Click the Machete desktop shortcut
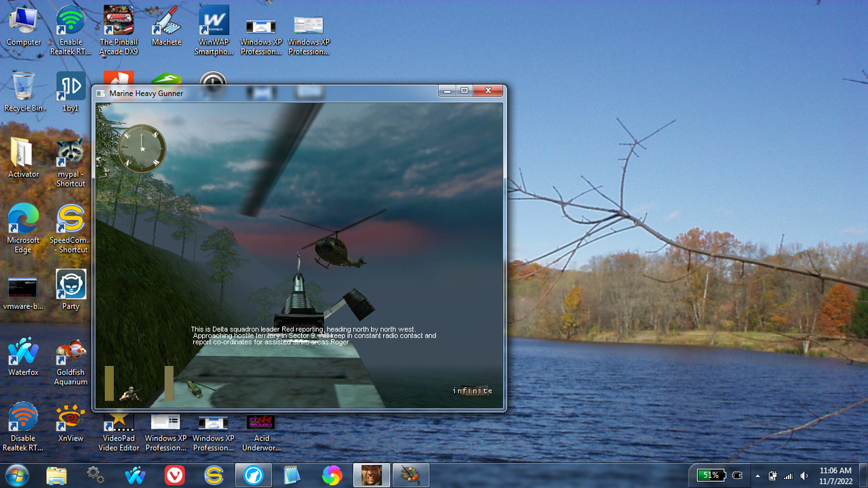The width and height of the screenshot is (868, 488). point(166,26)
